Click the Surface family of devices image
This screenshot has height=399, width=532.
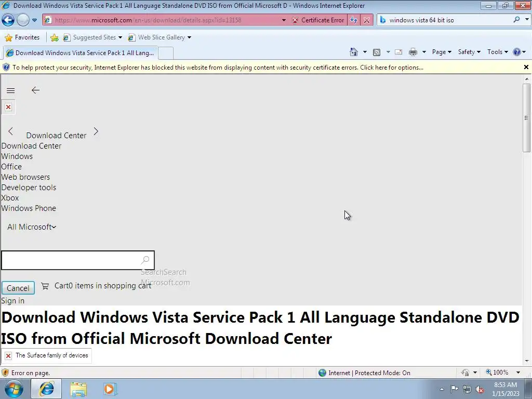click(46, 355)
